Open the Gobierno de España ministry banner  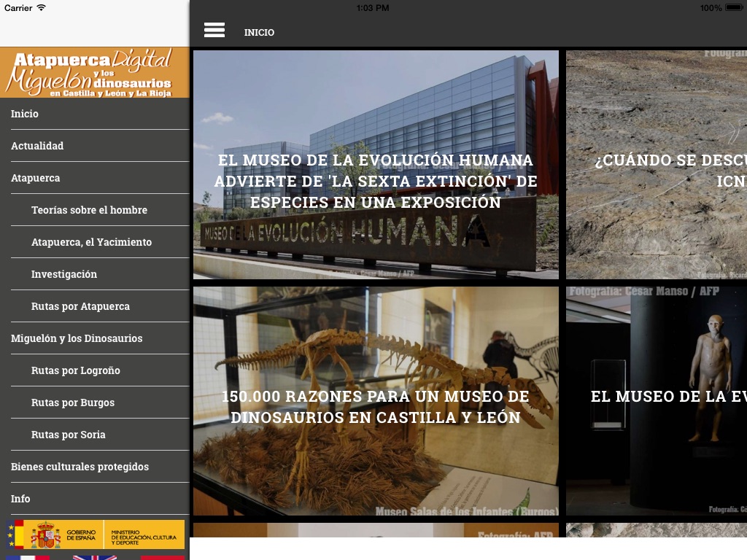pos(96,534)
